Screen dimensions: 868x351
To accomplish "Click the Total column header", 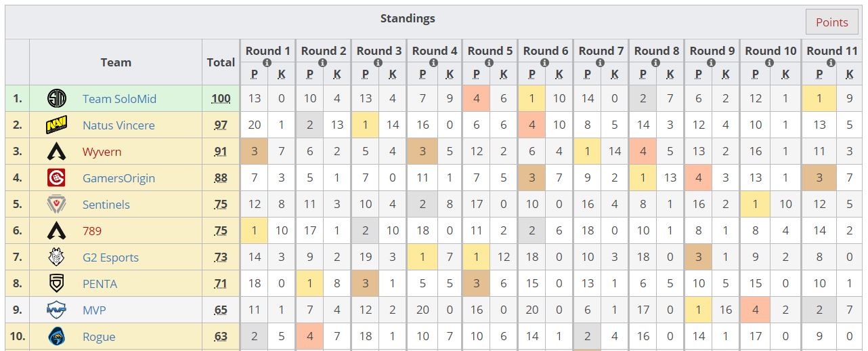I will 221,62.
